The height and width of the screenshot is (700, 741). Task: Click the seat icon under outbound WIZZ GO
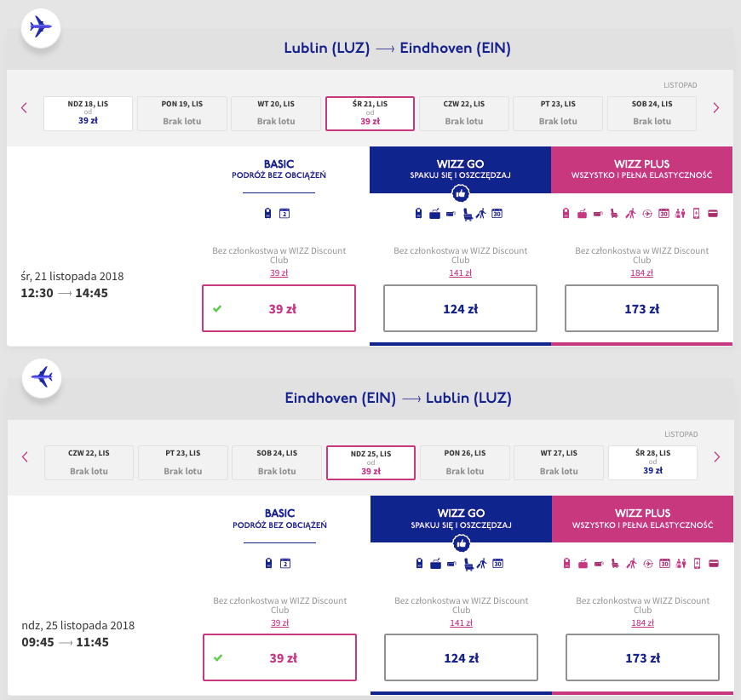(468, 214)
